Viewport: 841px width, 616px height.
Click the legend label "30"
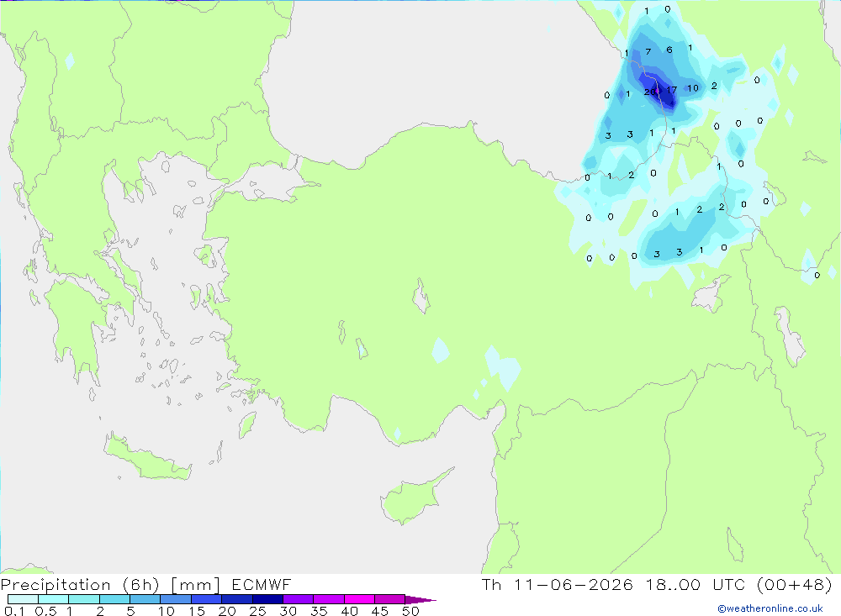(288, 611)
